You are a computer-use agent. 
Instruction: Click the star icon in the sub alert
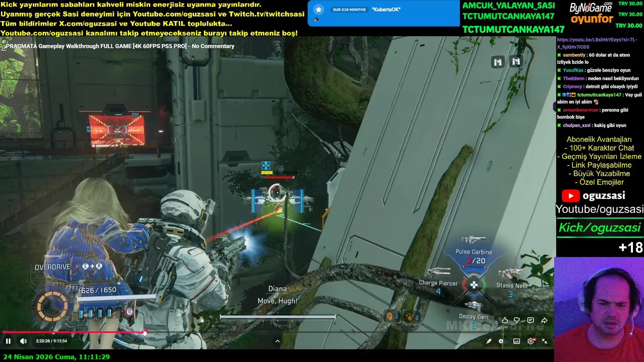[318, 10]
